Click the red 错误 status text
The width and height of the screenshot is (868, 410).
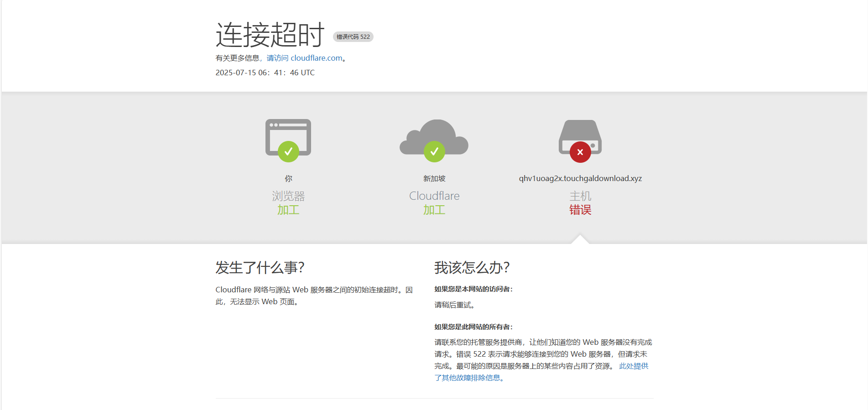coord(580,210)
